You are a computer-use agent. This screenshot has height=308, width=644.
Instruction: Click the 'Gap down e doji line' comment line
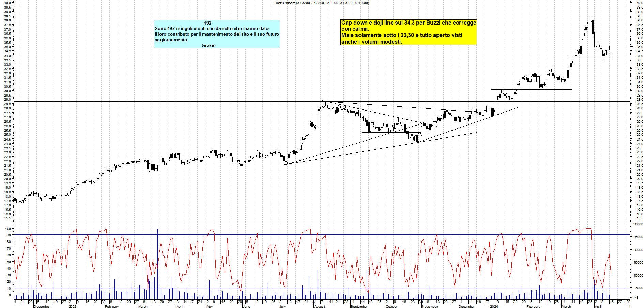(409, 23)
